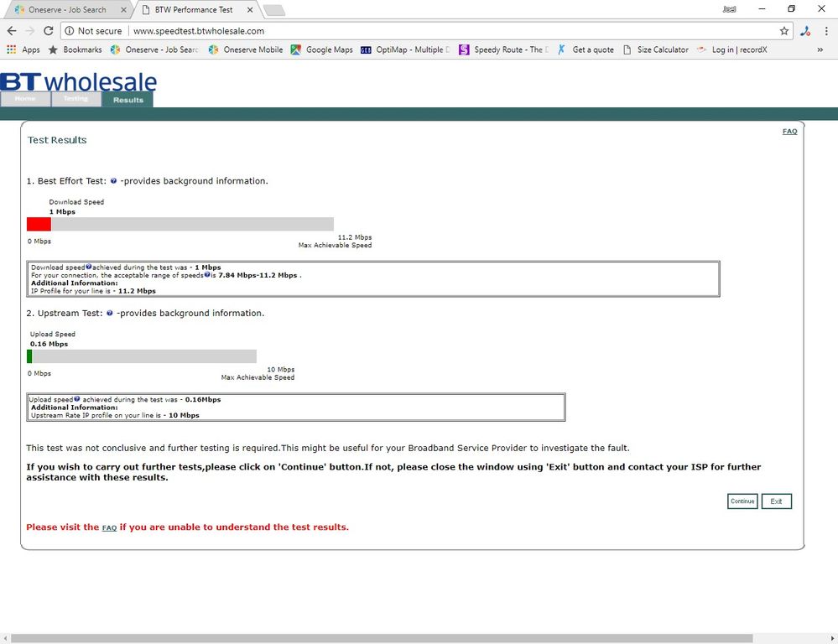Bookmark this page with the star icon

tap(784, 31)
